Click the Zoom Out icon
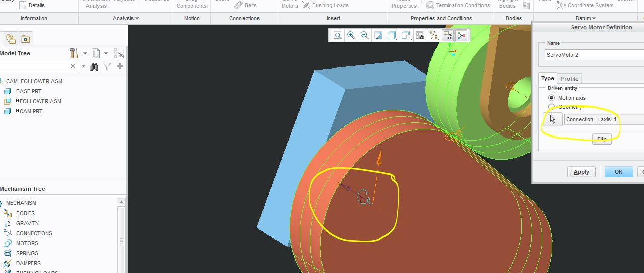Image resolution: width=644 pixels, height=273 pixels. [364, 35]
